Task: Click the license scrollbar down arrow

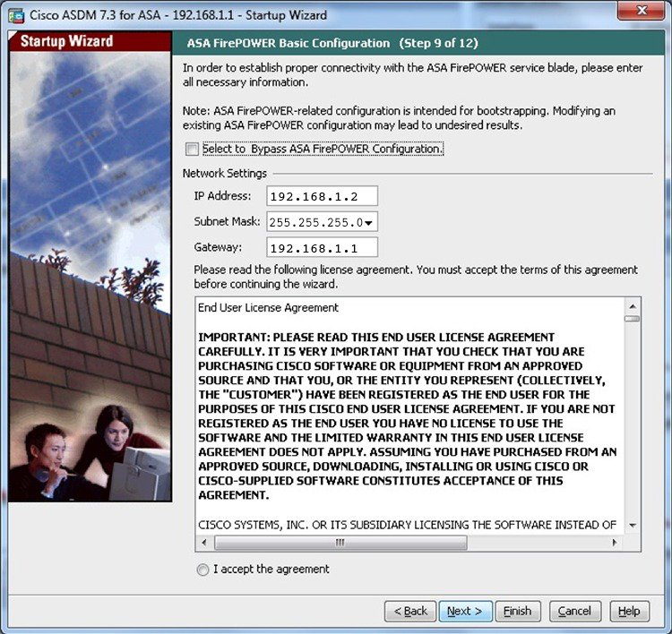Action: [x=633, y=526]
